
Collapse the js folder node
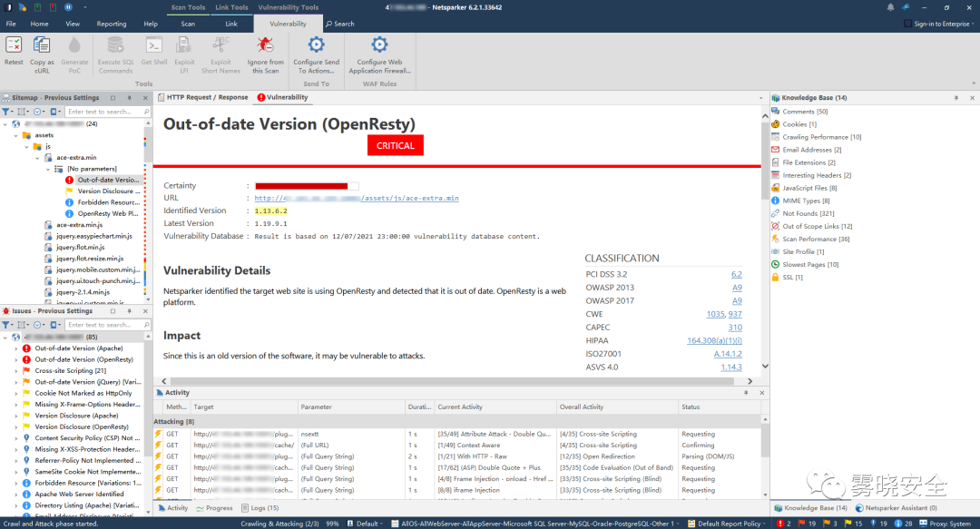coord(27,146)
